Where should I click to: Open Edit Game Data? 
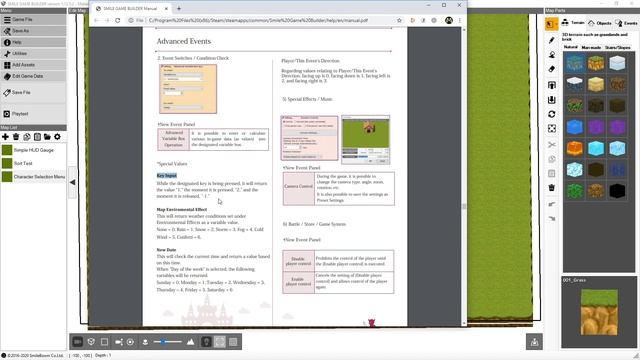click(33, 76)
